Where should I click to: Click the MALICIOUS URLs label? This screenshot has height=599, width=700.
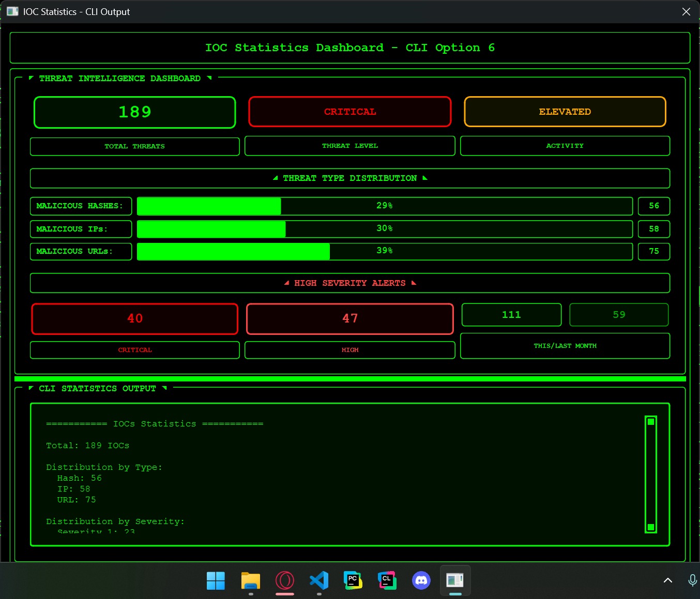click(x=81, y=251)
